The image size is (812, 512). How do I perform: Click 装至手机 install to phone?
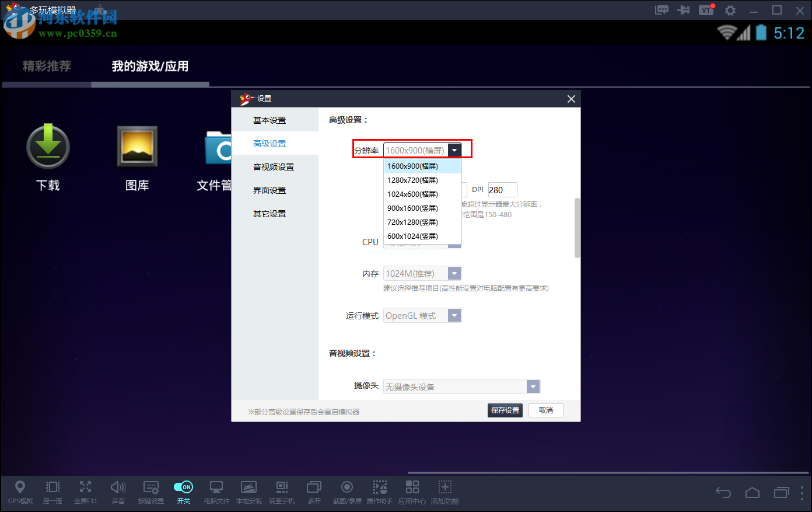(282, 492)
